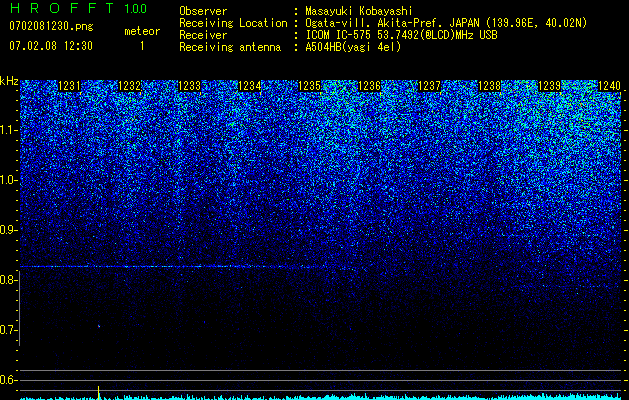Click the 'Observer' field label
The height and width of the screenshot is (400, 629).
[x=203, y=11]
